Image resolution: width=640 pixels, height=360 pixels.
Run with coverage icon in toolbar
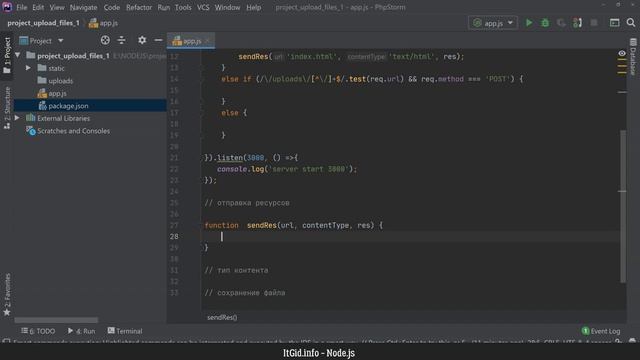pyautogui.click(x=561, y=23)
